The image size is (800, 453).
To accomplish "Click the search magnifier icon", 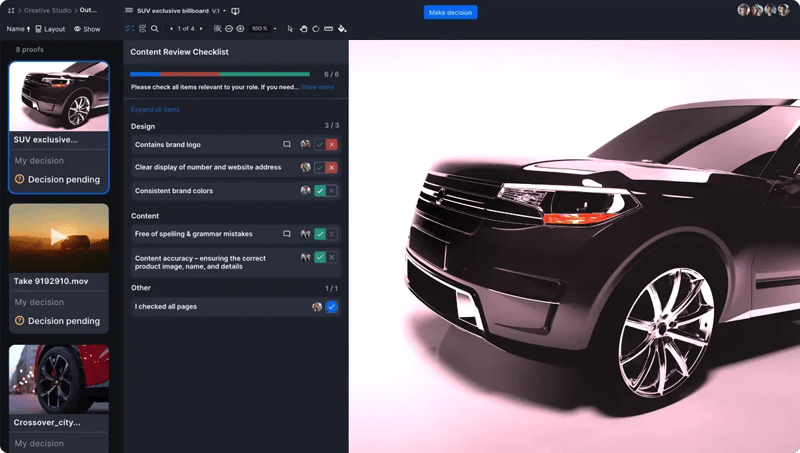I will point(155,29).
